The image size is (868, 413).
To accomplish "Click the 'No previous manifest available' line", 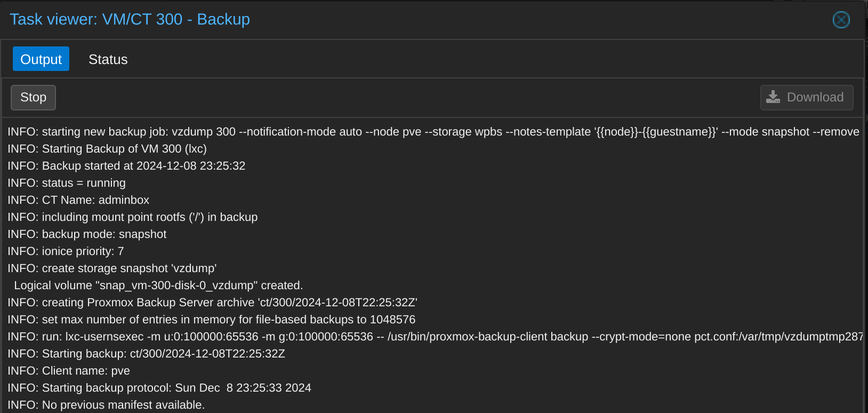I will [106, 405].
